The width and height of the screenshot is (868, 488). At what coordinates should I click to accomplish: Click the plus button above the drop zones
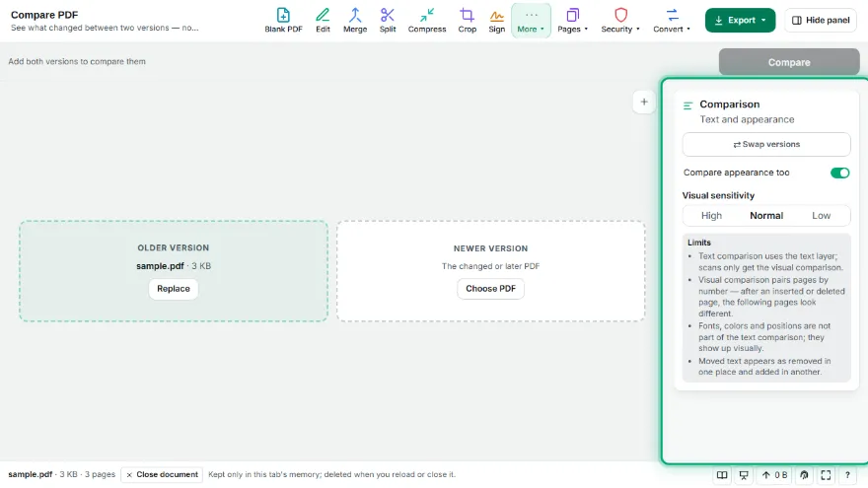click(x=644, y=102)
